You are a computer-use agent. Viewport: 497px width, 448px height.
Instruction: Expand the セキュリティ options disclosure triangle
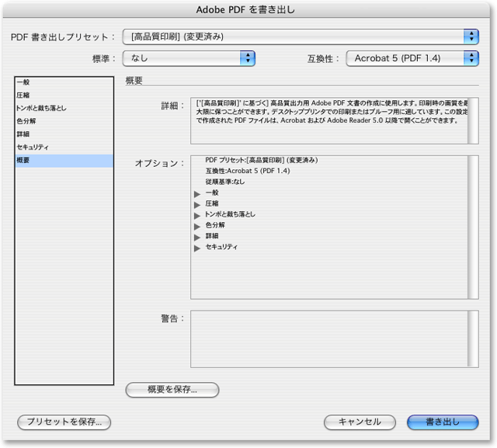(x=197, y=248)
